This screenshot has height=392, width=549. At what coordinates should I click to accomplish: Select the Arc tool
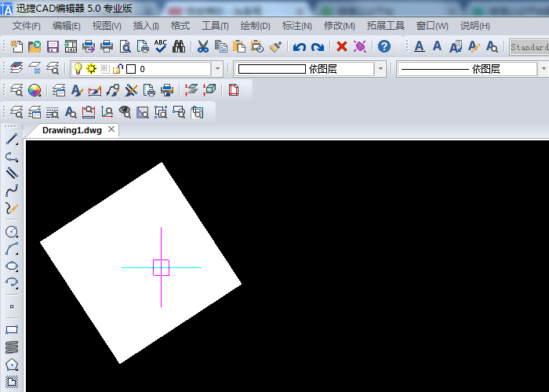12,249
